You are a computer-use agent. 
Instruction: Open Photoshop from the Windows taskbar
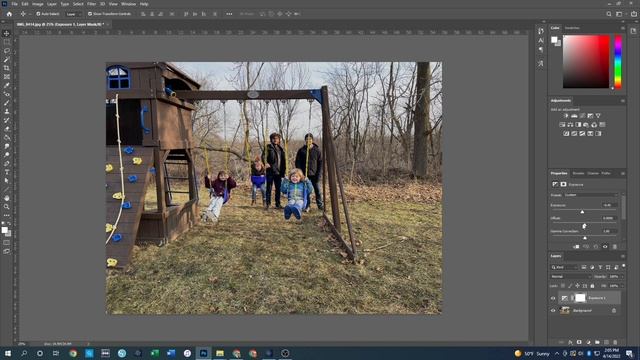click(x=203, y=353)
